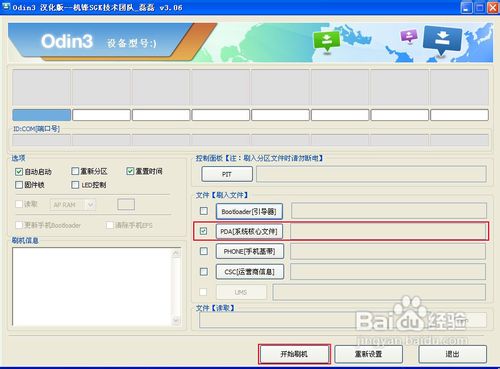Click the CSC file path field
The height and width of the screenshot is (369, 500).
(388, 272)
